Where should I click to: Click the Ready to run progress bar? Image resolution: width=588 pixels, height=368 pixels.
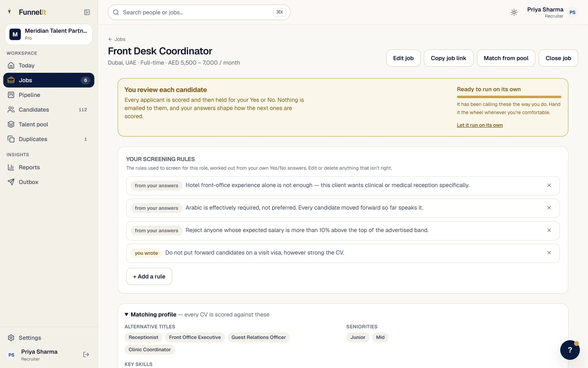[x=509, y=97]
